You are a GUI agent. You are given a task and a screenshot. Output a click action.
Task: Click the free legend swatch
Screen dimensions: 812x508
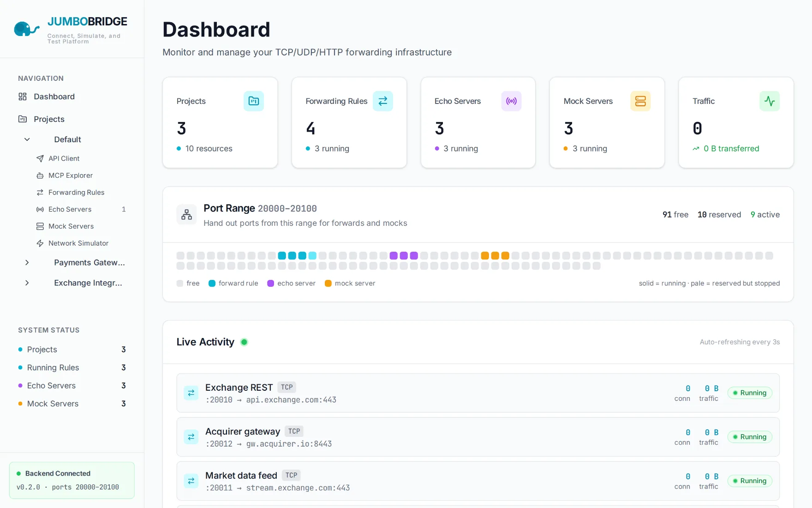180,284
